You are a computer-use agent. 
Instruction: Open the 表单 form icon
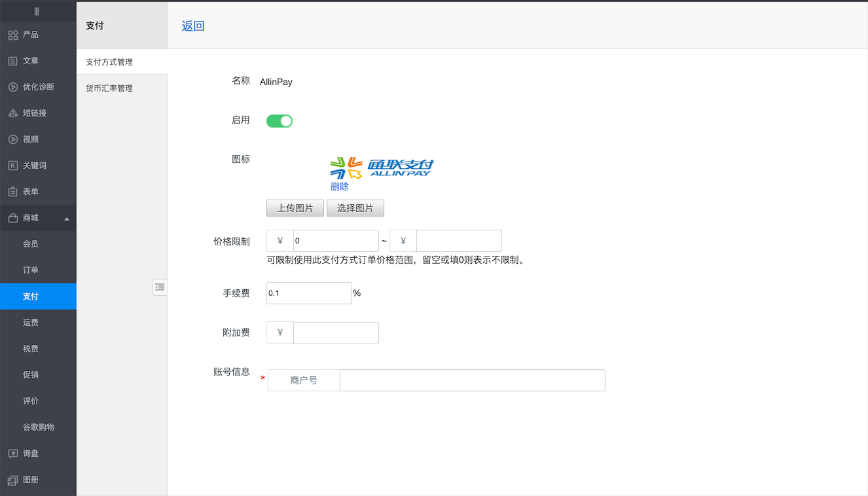13,192
